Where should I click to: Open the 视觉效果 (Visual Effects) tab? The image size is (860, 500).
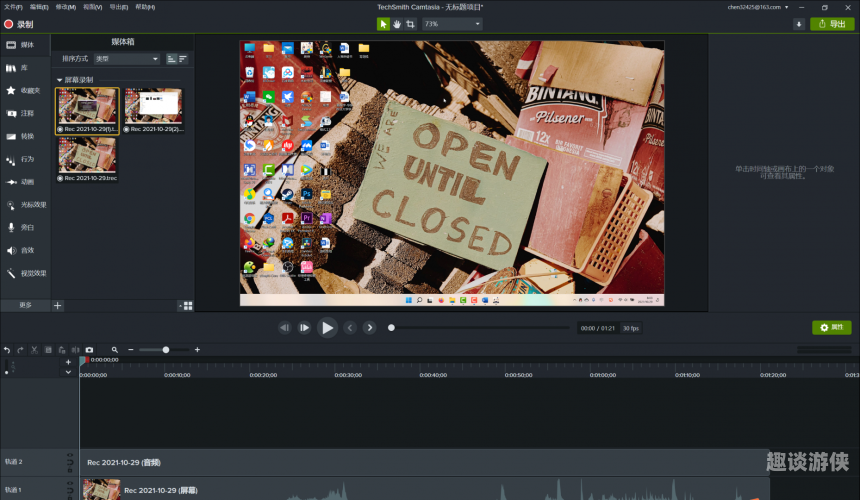[x=25, y=274]
